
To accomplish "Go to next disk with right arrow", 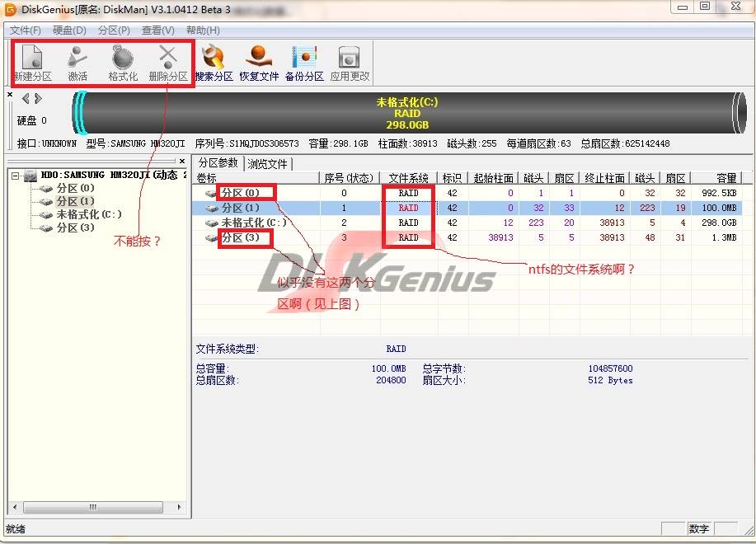I will point(38,98).
